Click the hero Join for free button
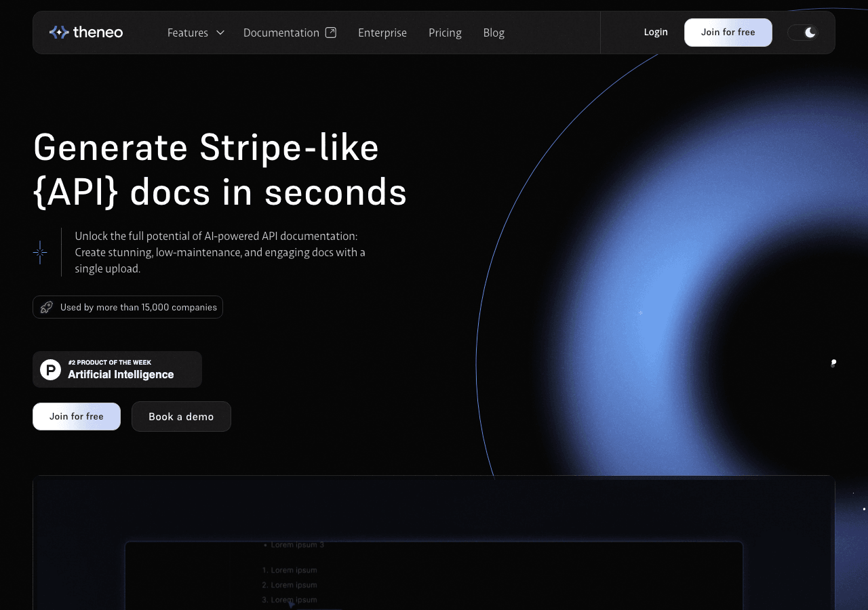The height and width of the screenshot is (610, 868). coord(77,416)
